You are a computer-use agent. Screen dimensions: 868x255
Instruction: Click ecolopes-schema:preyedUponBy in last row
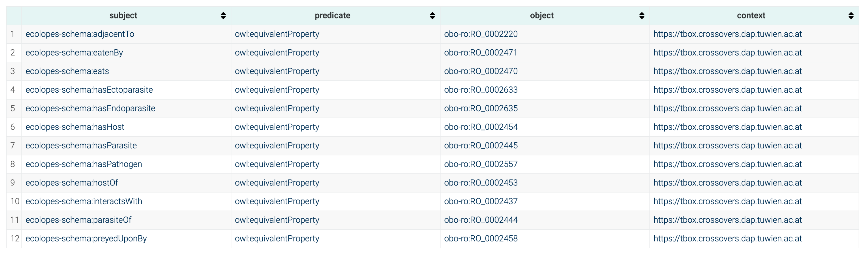point(86,238)
